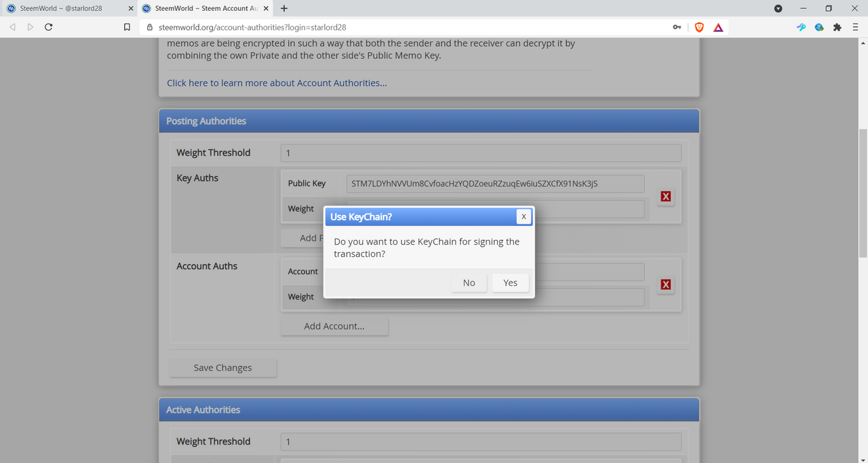Viewport: 868px width, 463px height.
Task: Focus the Posting Authorities Weight Threshold field
Action: point(481,153)
